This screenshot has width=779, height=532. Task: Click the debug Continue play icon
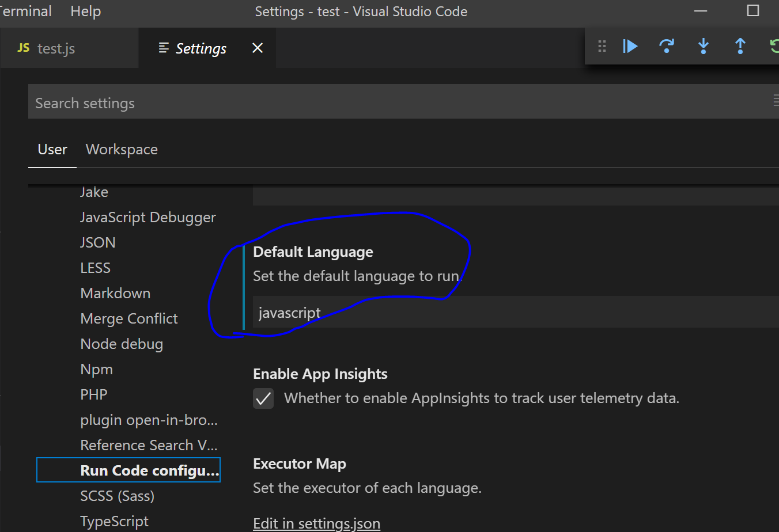pyautogui.click(x=630, y=46)
